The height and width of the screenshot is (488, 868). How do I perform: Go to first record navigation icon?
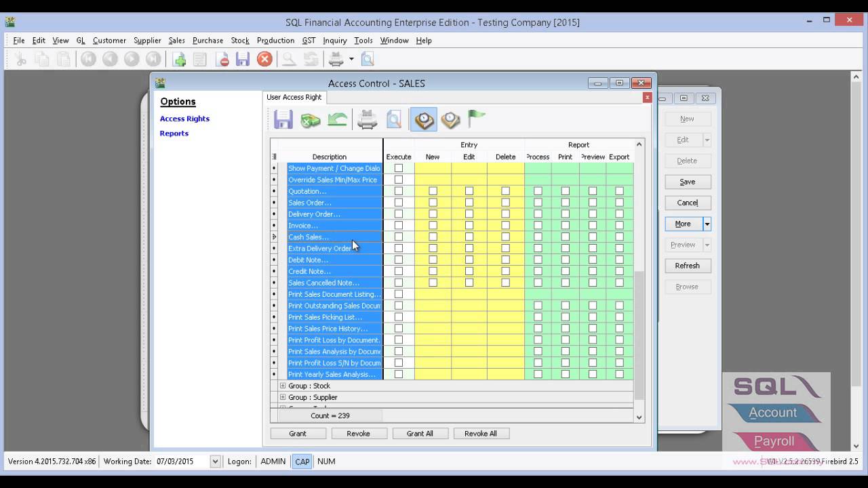[88, 60]
